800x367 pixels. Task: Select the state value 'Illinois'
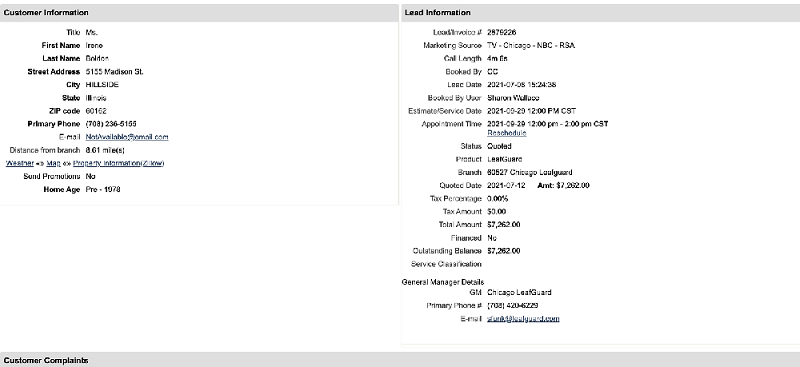tap(96, 98)
